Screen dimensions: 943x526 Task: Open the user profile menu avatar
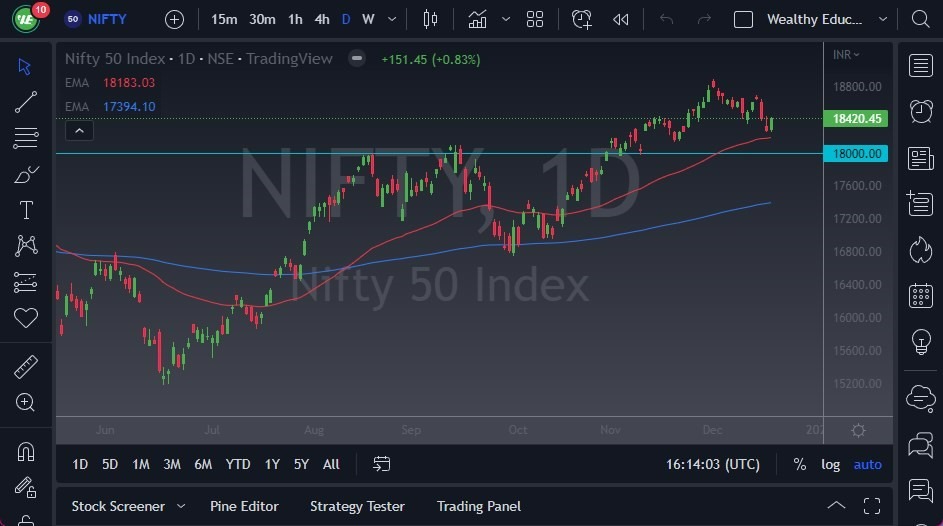click(x=25, y=19)
